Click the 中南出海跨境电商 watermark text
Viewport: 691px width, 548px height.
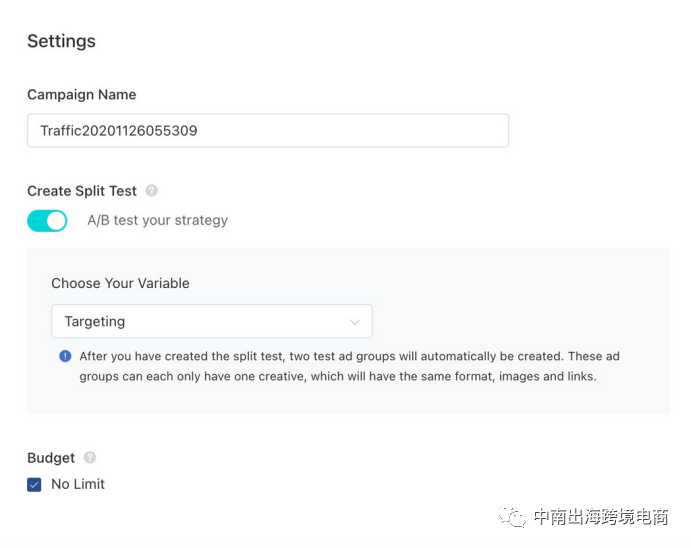click(x=600, y=517)
